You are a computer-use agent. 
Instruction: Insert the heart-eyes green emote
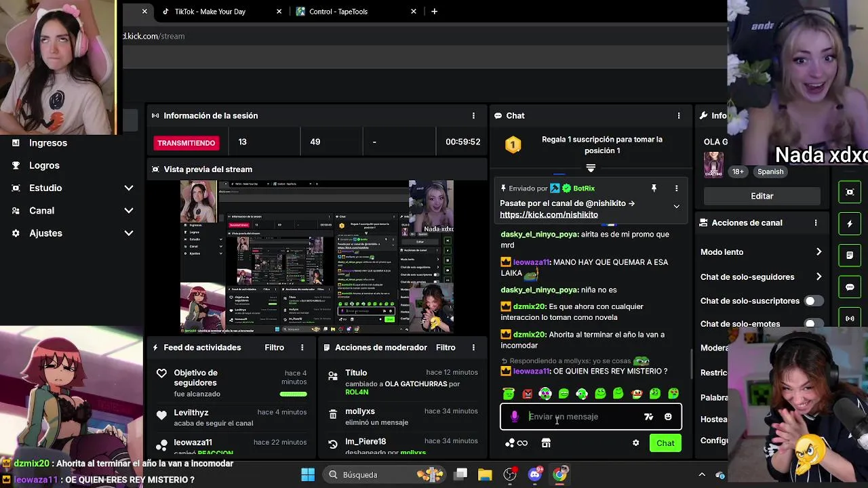coord(673,394)
